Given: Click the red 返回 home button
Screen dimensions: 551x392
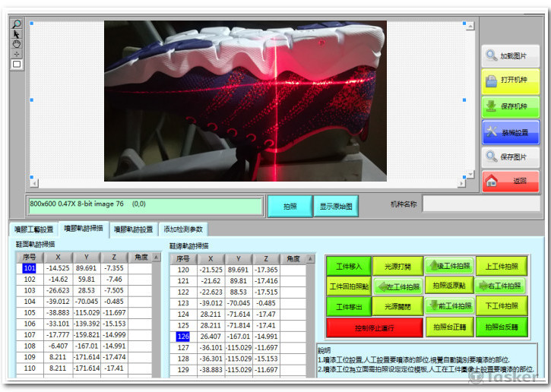Looking at the screenshot, I should (x=511, y=182).
